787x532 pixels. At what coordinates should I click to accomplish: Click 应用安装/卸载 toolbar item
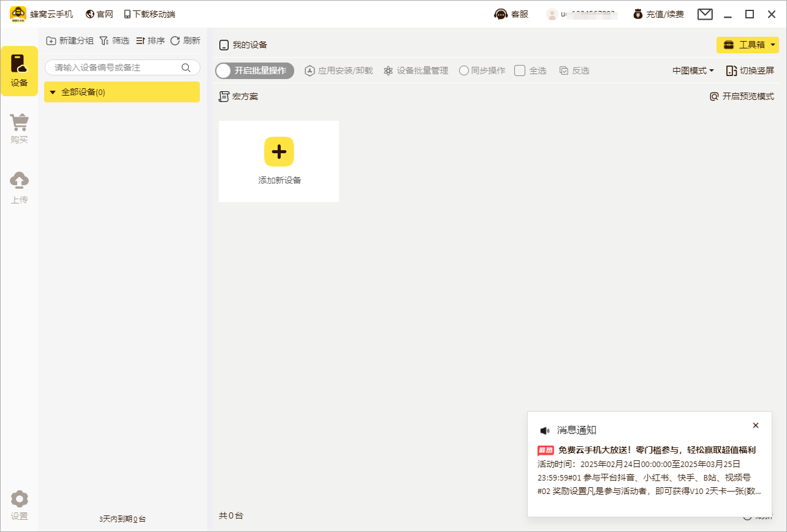[338, 70]
